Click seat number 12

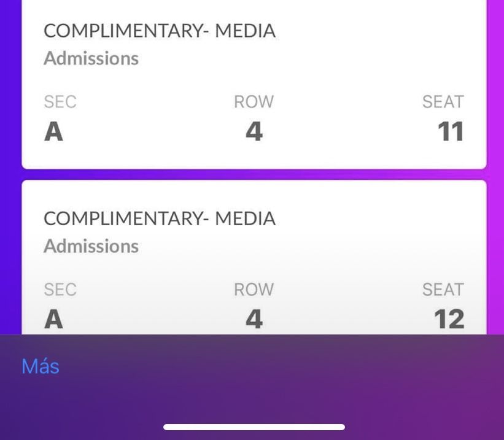[449, 319]
